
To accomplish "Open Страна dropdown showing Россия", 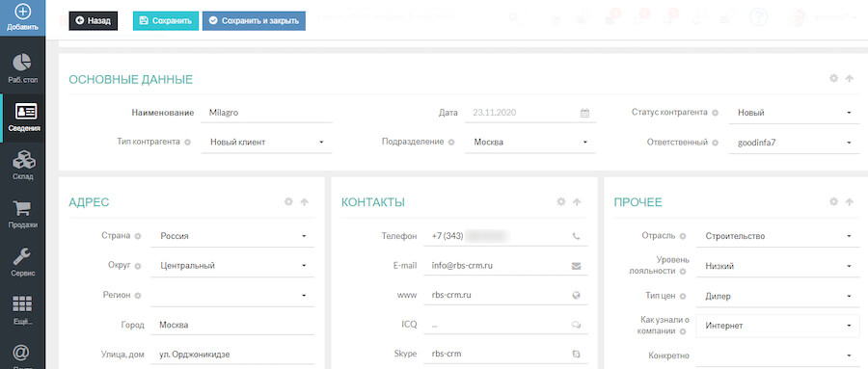I will [232, 236].
